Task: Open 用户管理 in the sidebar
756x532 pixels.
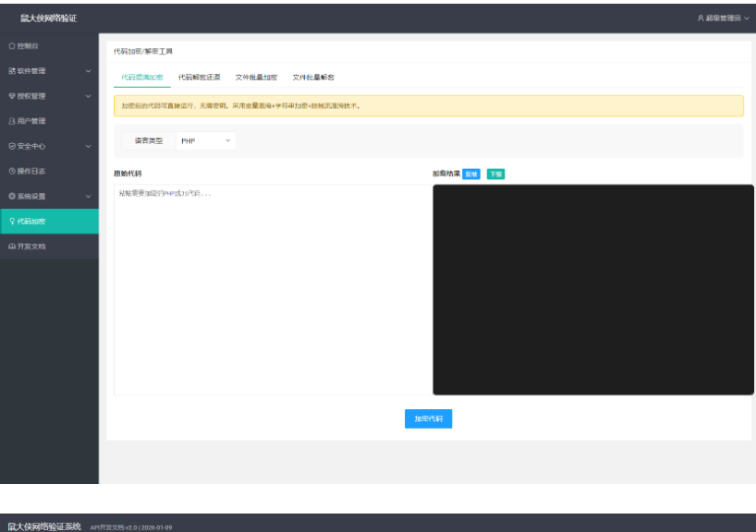Action: [x=28, y=121]
